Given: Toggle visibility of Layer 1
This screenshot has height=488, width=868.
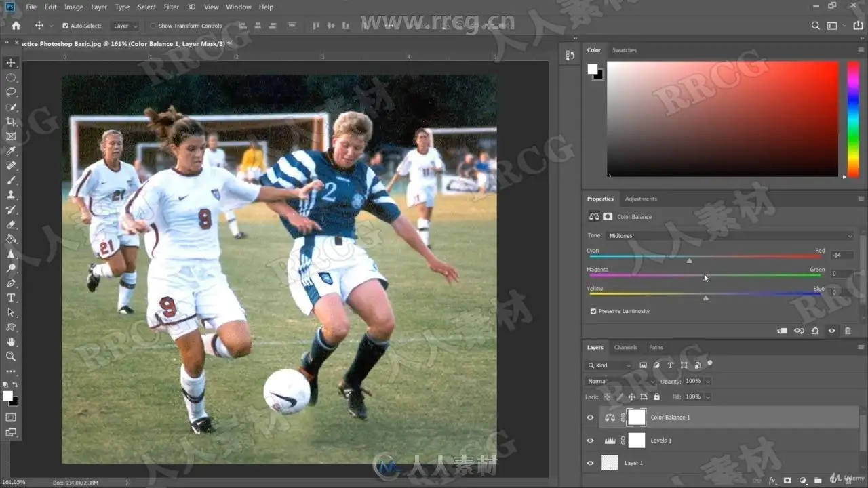Looking at the screenshot, I should 590,463.
